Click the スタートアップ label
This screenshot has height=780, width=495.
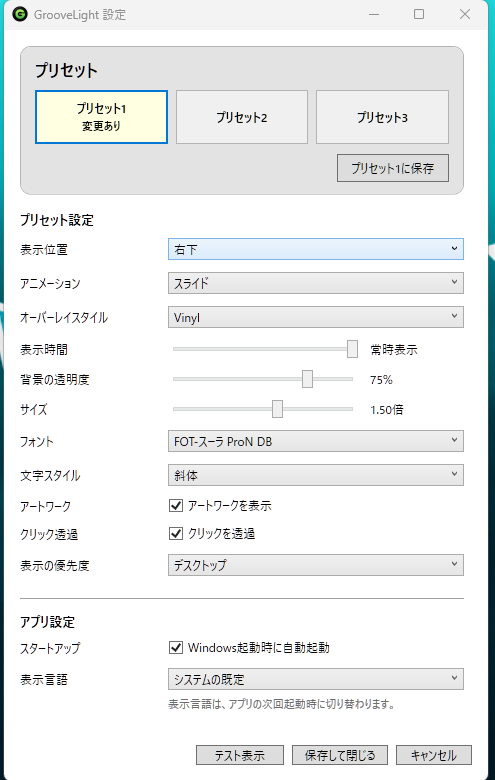coord(50,648)
